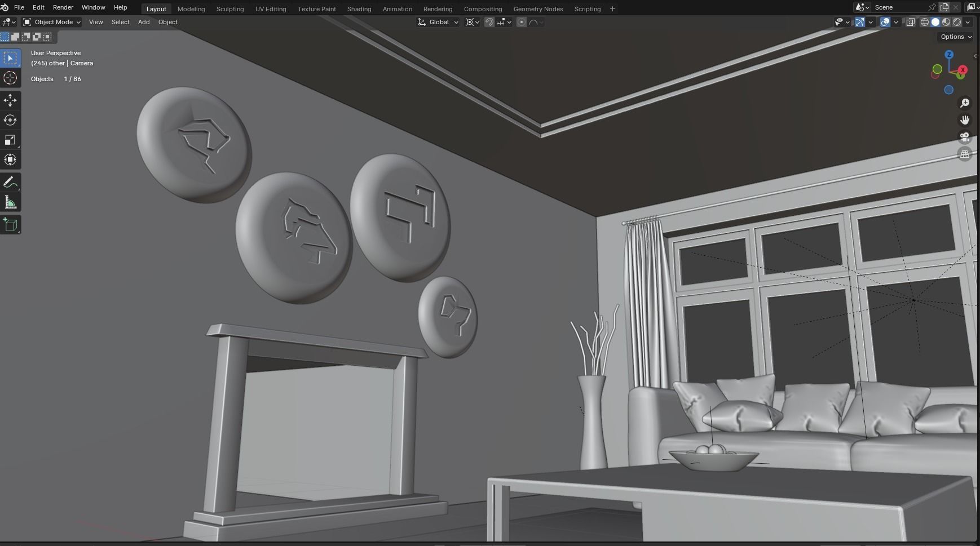The width and height of the screenshot is (980, 546).
Task: Open Global transform orientation dropdown
Action: [438, 22]
